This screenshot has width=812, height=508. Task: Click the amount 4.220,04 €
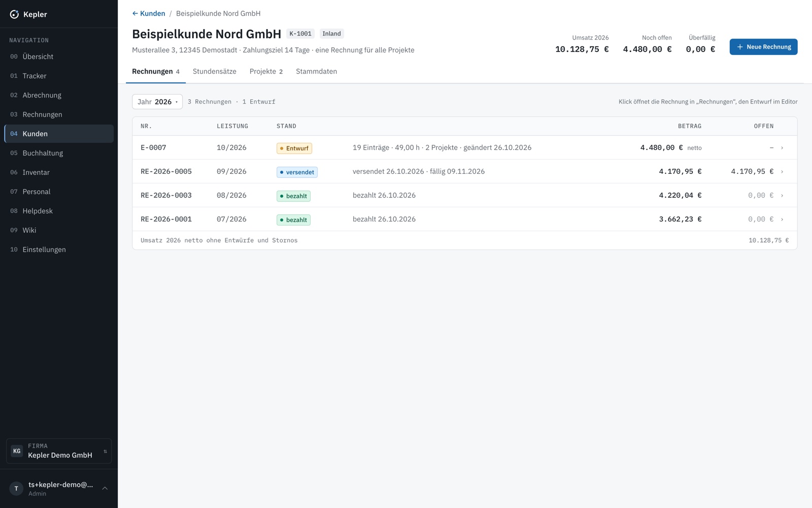680,196
